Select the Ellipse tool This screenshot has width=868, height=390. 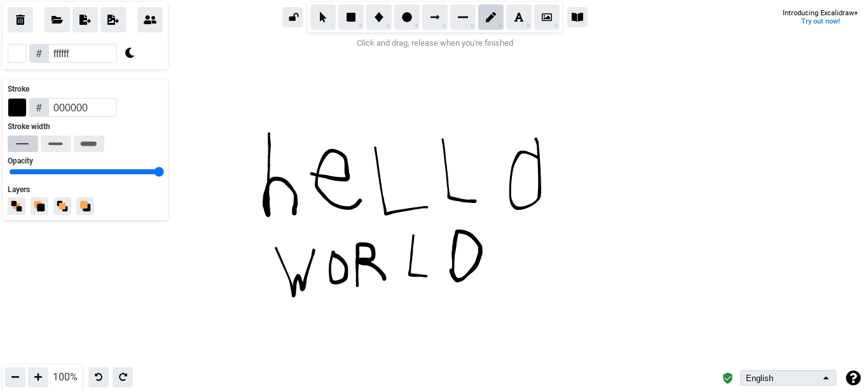(x=406, y=17)
